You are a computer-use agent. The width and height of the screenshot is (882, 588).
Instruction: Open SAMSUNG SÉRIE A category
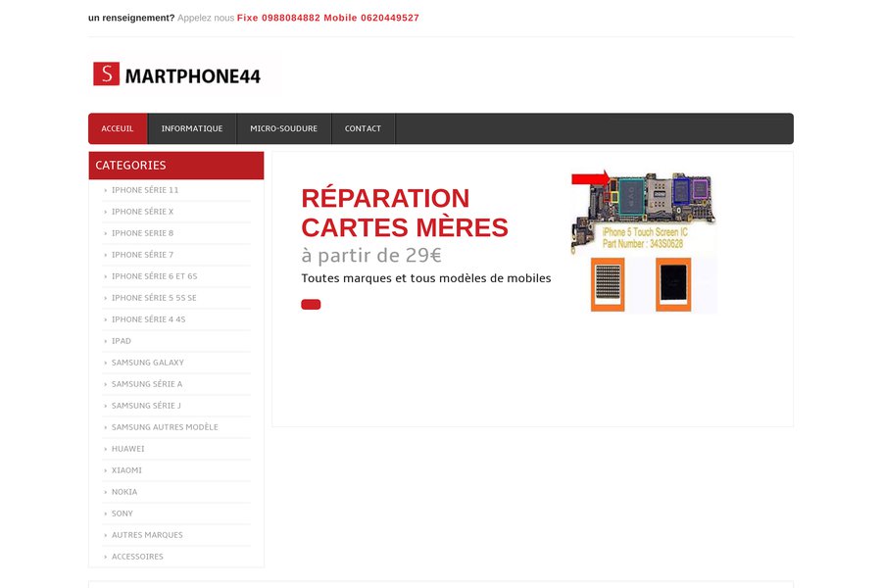click(x=147, y=384)
